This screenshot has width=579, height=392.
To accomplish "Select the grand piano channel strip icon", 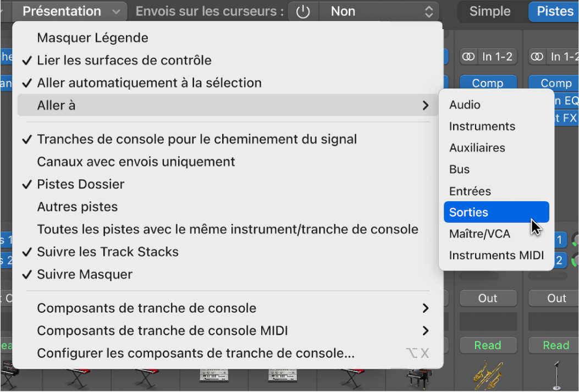I will [418, 379].
